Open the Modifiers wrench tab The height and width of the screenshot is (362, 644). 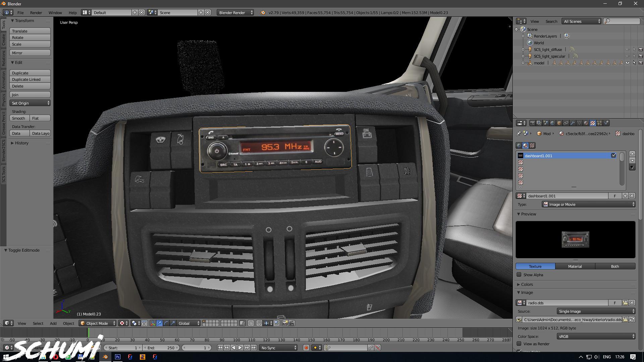pyautogui.click(x=573, y=123)
